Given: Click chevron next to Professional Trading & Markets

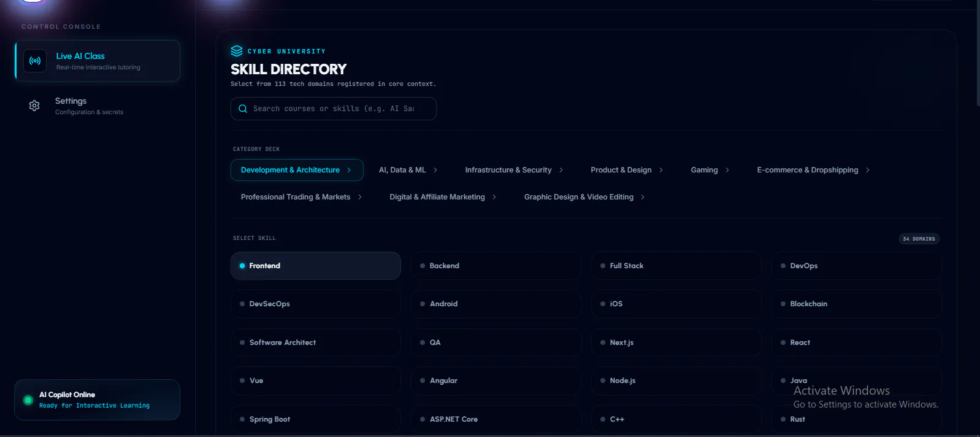Looking at the screenshot, I should point(360,197).
